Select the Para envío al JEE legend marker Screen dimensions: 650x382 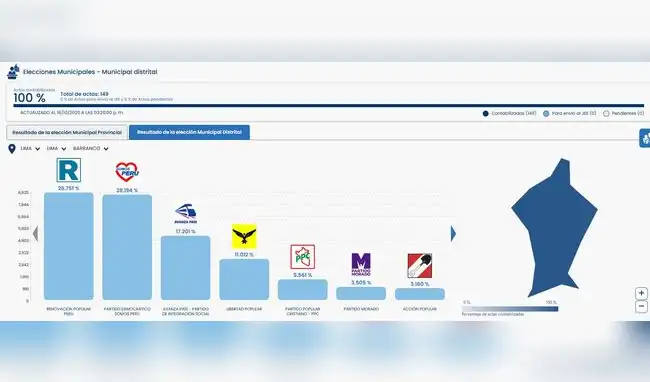coord(546,114)
